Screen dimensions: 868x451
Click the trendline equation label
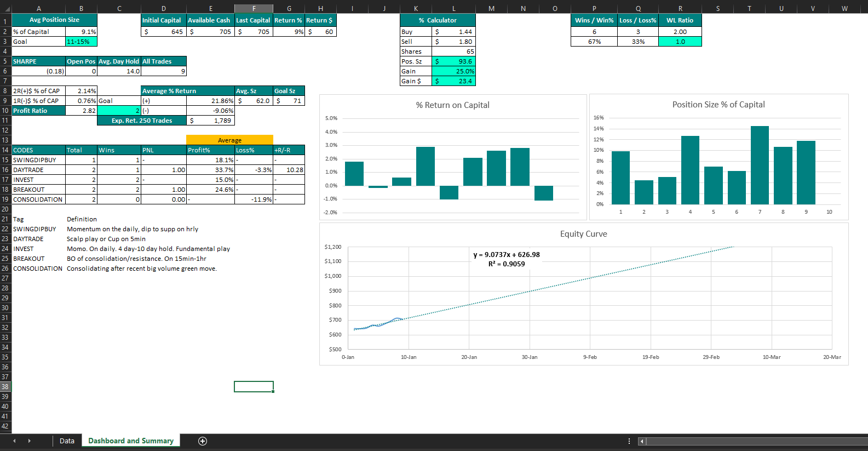[x=507, y=259]
